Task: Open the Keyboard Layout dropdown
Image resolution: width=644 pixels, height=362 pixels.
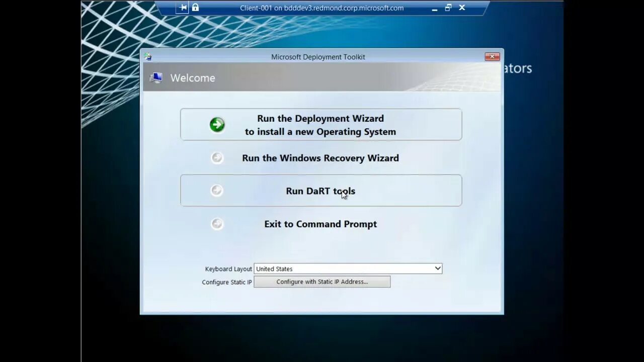Action: tap(348, 268)
